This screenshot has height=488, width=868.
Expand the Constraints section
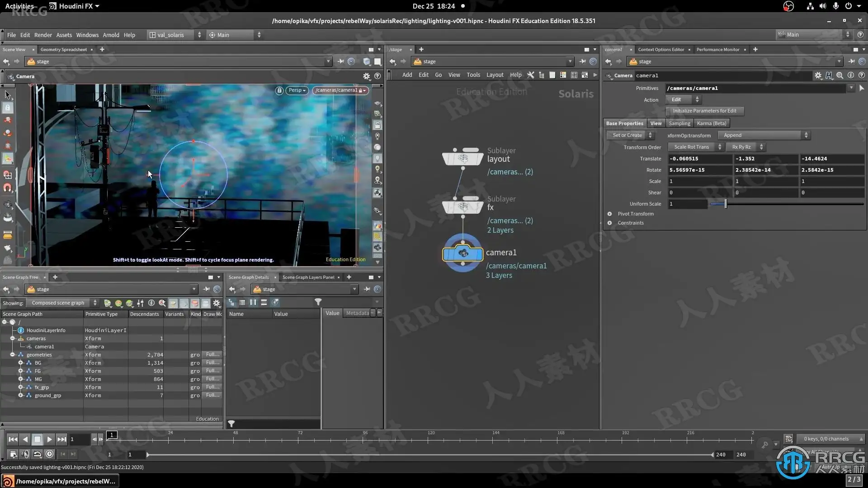click(x=610, y=223)
